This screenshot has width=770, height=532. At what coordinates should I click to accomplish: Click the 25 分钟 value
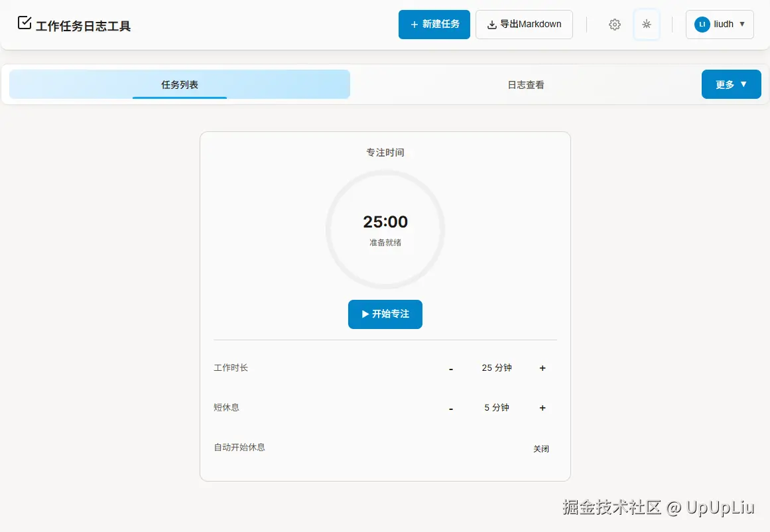click(497, 368)
